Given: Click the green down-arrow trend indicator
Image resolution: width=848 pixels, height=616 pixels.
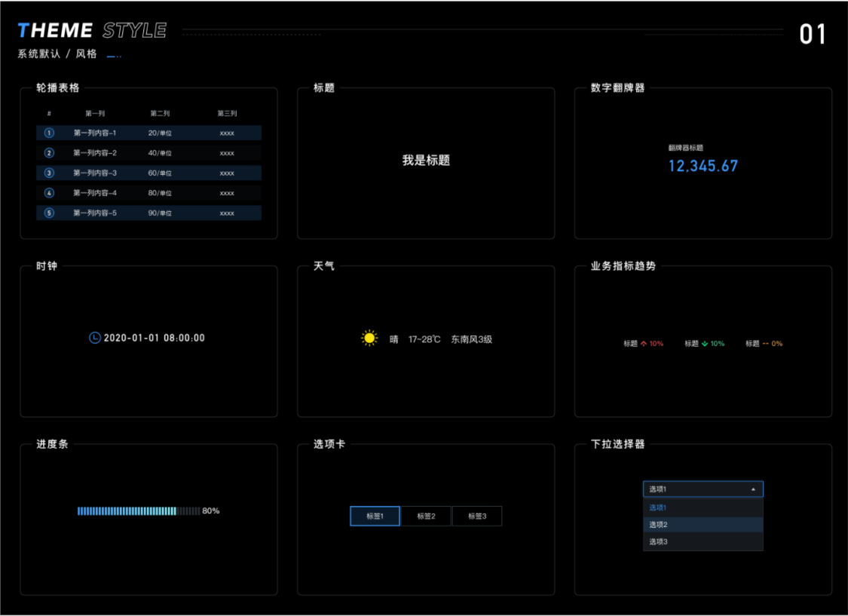Looking at the screenshot, I should coord(705,344).
